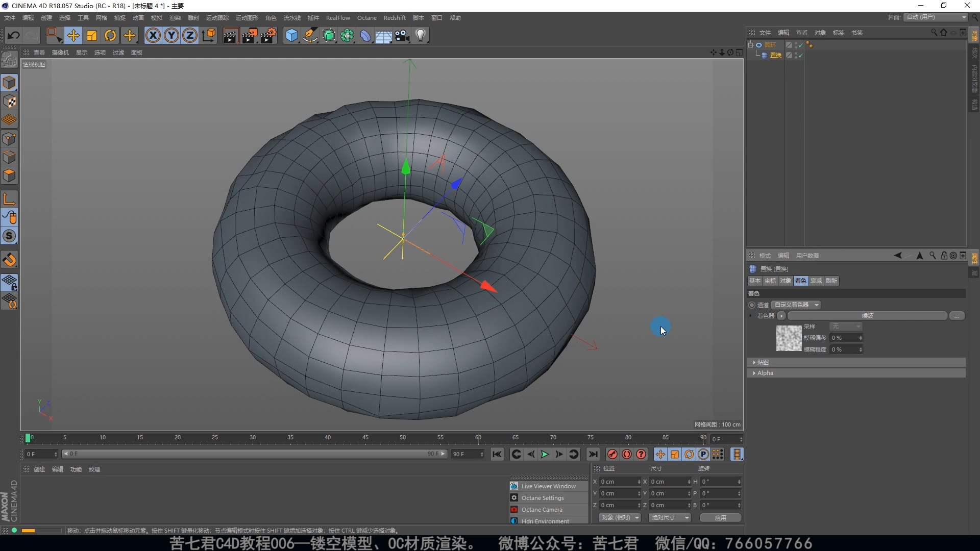This screenshot has height=551, width=980.
Task: Open the 自定义着色器 channel dropdown
Action: pos(796,305)
